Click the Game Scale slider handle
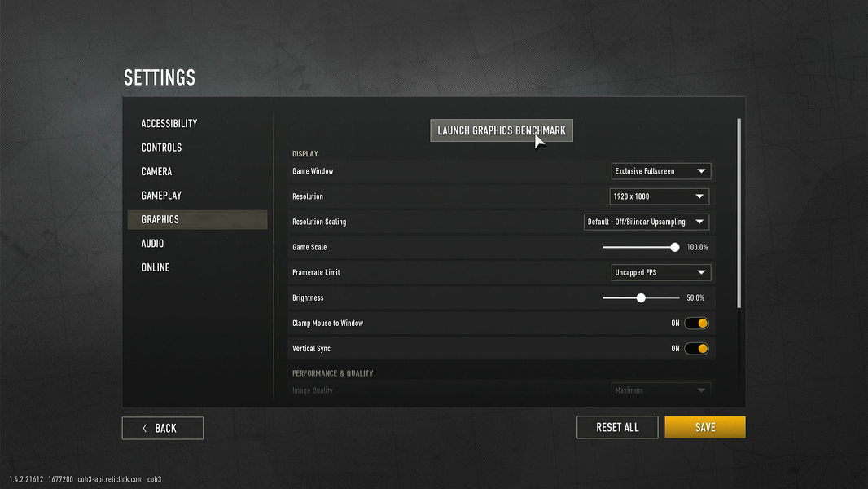Viewport: 868px width, 489px height. pyautogui.click(x=675, y=248)
